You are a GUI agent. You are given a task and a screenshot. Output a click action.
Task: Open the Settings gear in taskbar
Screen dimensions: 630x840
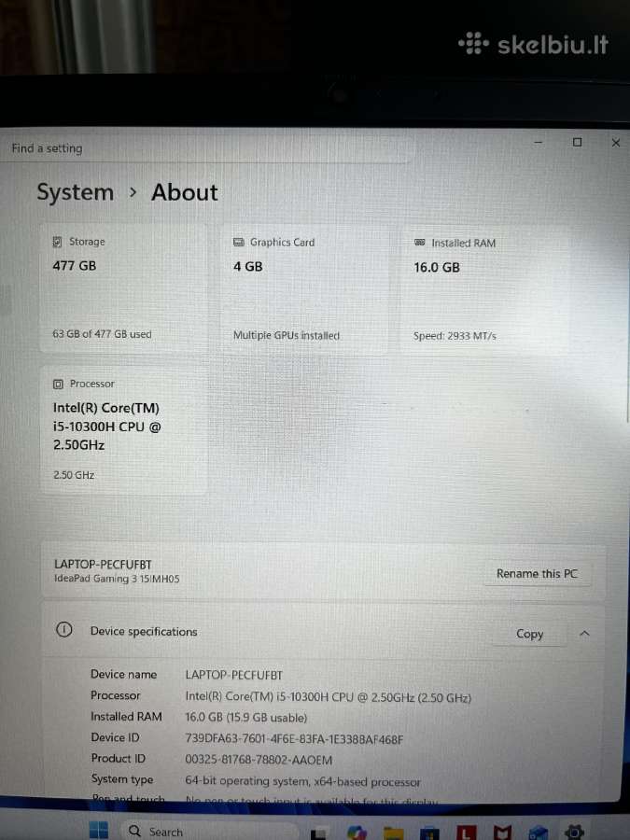(x=574, y=832)
